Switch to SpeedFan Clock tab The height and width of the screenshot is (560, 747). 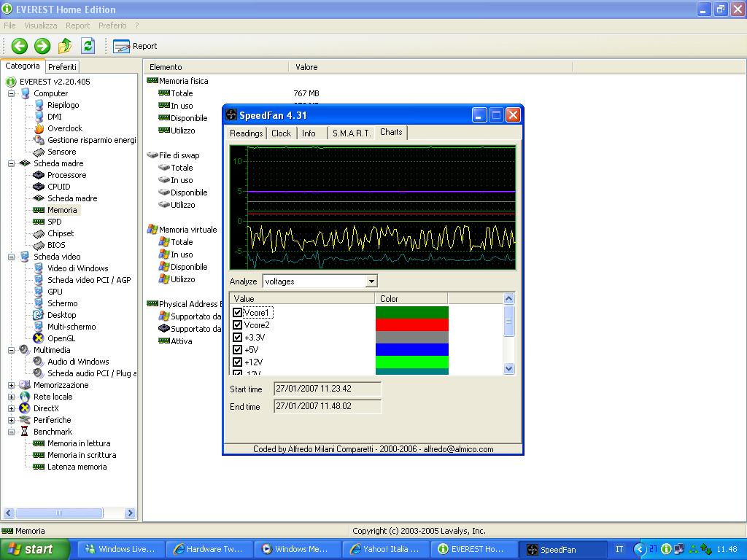[x=281, y=133]
